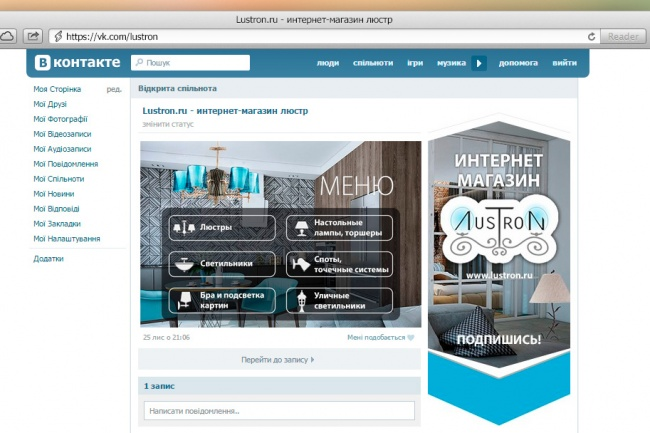Image resolution: width=650 pixels, height=433 pixels.
Task: Click змінити статус link
Action: point(168,124)
